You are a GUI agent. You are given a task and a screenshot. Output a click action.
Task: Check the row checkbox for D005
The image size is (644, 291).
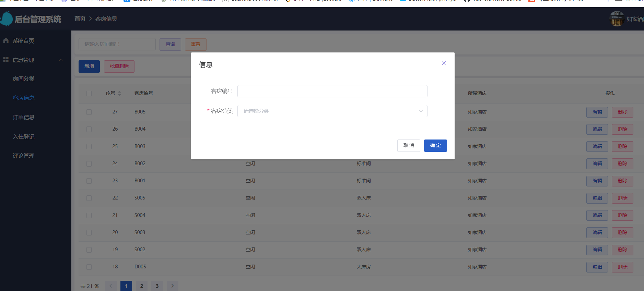click(x=89, y=267)
